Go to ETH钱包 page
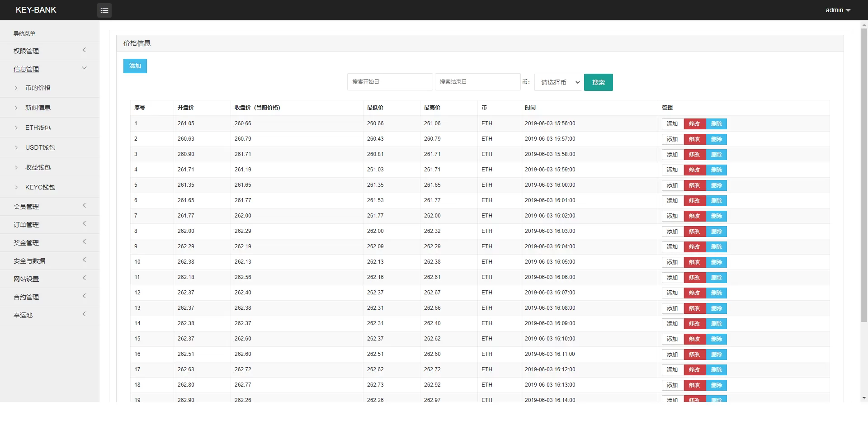The width and height of the screenshot is (868, 421). pyautogui.click(x=38, y=128)
